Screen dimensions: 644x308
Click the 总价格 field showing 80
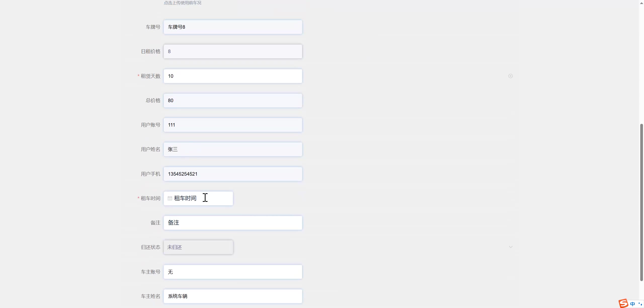[x=233, y=100]
